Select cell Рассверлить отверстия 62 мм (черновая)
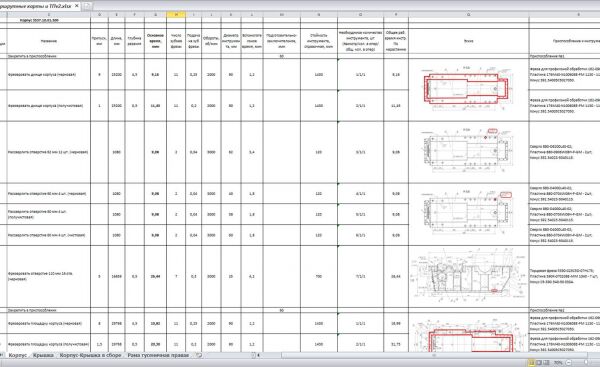This screenshot has width=600, height=367. pyautogui.click(x=49, y=152)
